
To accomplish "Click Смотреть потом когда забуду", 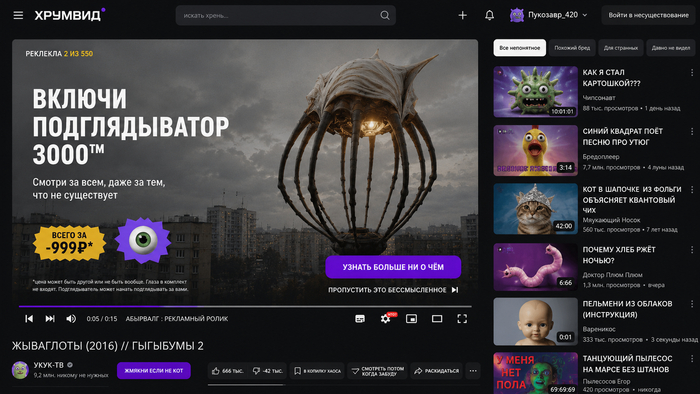I will (377, 371).
